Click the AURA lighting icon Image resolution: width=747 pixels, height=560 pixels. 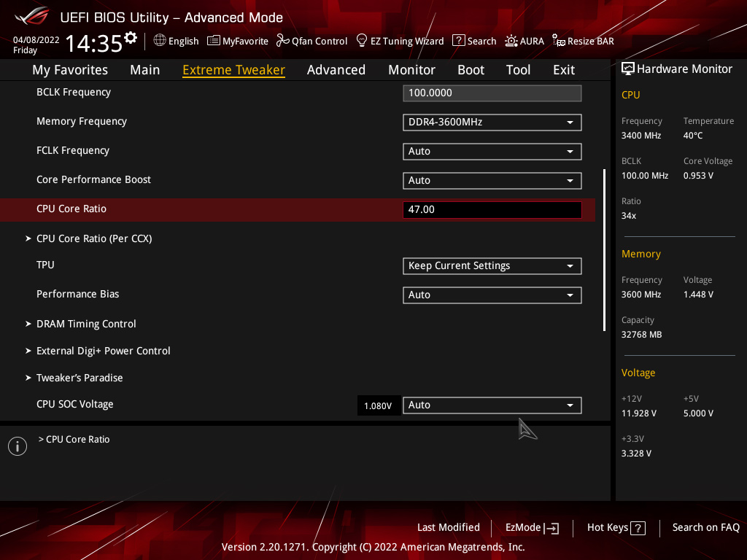[x=511, y=41]
